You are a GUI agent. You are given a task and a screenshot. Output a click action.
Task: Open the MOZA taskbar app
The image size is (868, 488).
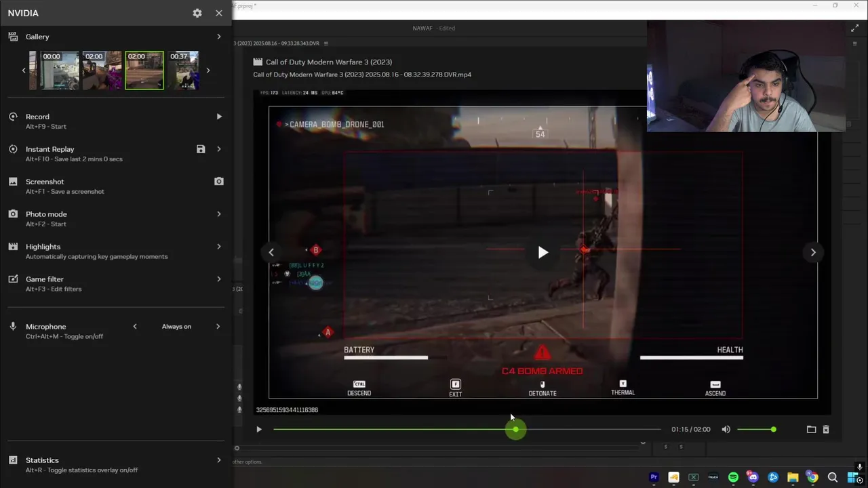[x=713, y=477]
